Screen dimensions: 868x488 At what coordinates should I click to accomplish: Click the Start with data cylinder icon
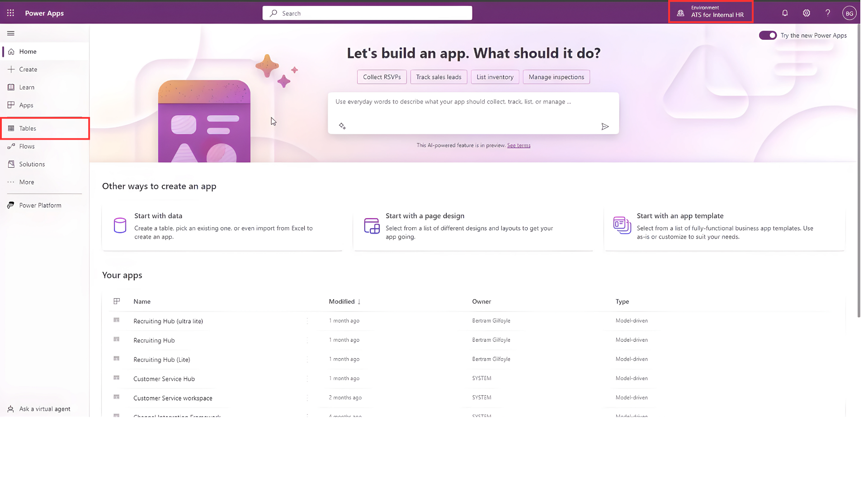[120, 225]
